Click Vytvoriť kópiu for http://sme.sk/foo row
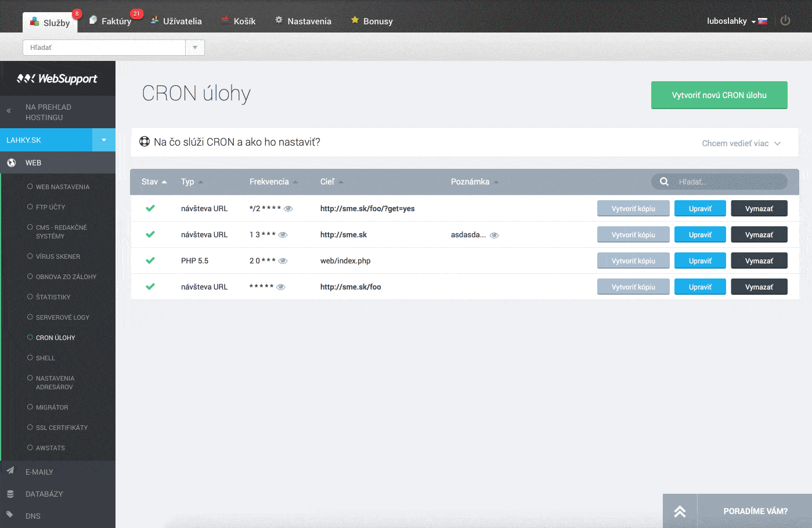This screenshot has height=528, width=812. pyautogui.click(x=633, y=287)
